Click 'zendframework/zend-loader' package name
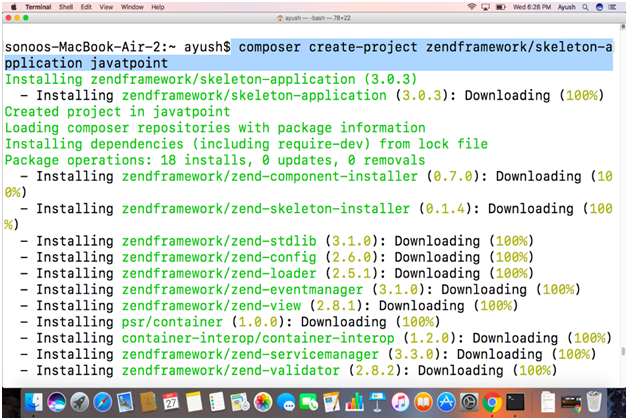Image resolution: width=628 pixels, height=420 pixels. [219, 273]
